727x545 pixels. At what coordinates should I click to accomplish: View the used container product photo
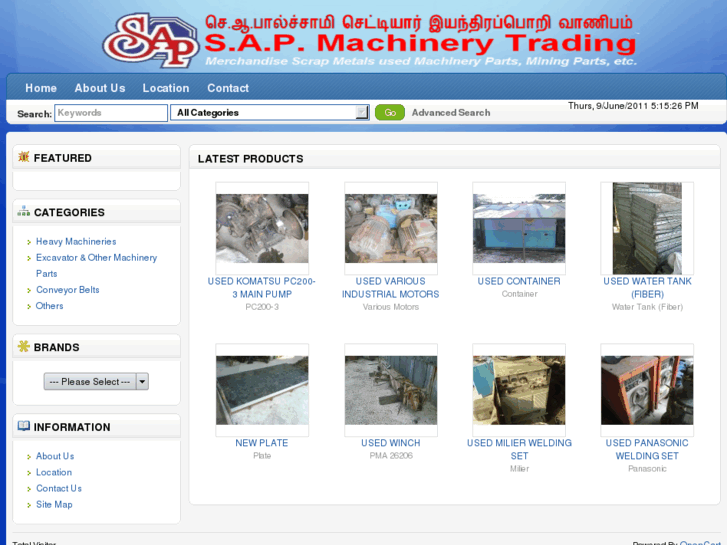[519, 228]
